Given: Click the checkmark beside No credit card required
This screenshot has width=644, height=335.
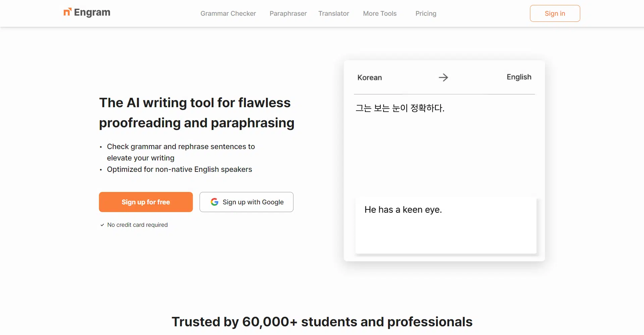Looking at the screenshot, I should click(x=102, y=225).
